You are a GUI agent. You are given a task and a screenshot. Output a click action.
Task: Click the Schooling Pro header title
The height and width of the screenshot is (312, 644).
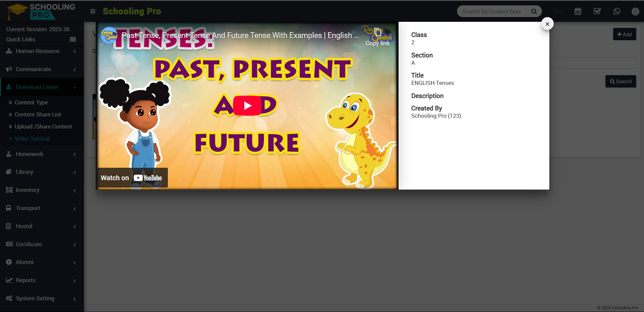132,11
